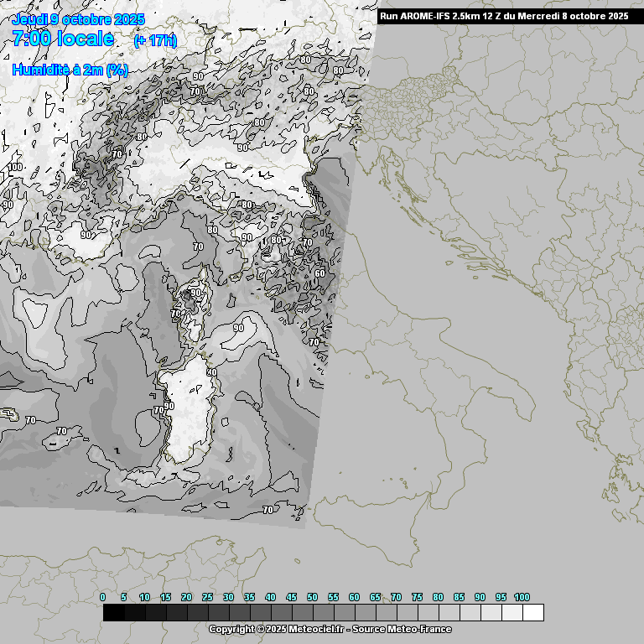Click the "0" legend scale label
Image resolution: width=644 pixels, height=644 pixels.
(x=103, y=597)
